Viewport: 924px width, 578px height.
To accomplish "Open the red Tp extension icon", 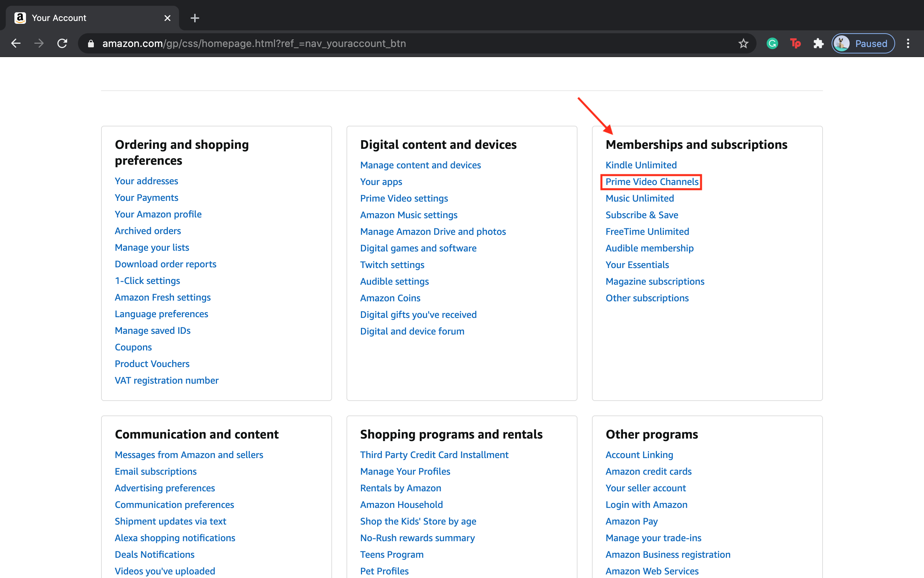I will [796, 43].
